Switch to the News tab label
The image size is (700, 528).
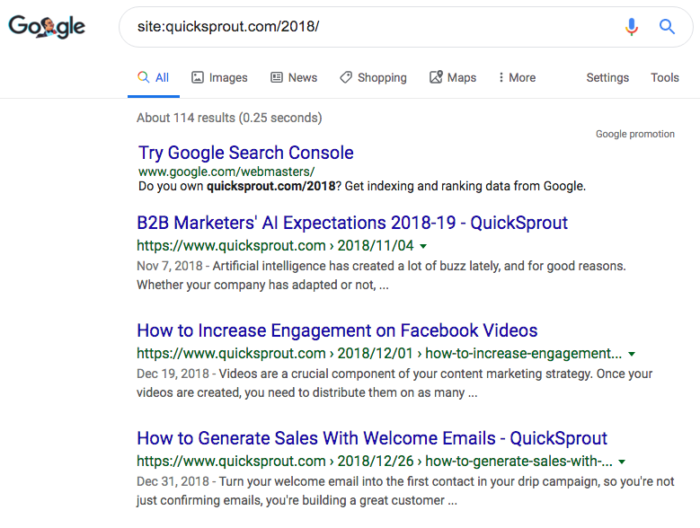pyautogui.click(x=303, y=78)
